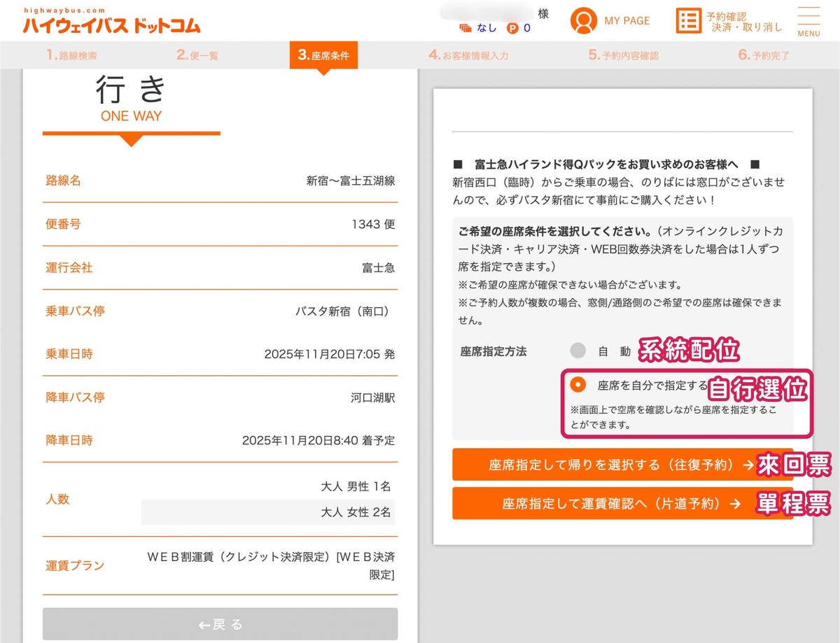Click the 便番号 label

63,224
